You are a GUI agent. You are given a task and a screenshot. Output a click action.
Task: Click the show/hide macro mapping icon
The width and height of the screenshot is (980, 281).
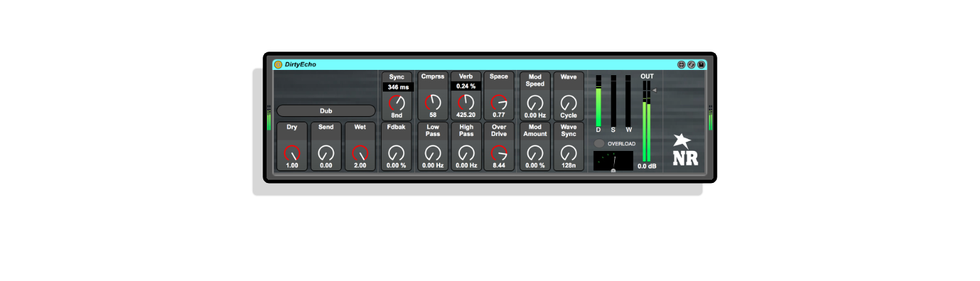pos(681,65)
